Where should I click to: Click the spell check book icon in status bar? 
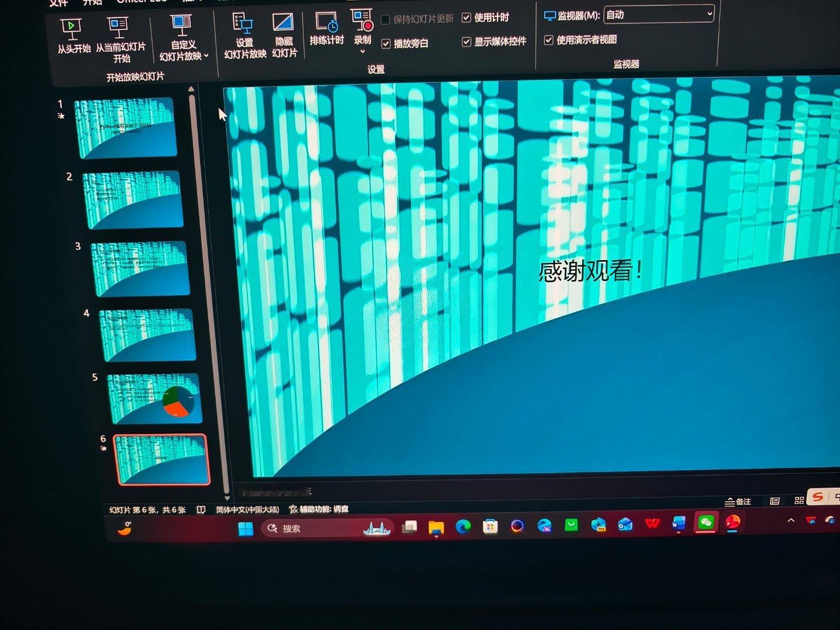tap(201, 510)
